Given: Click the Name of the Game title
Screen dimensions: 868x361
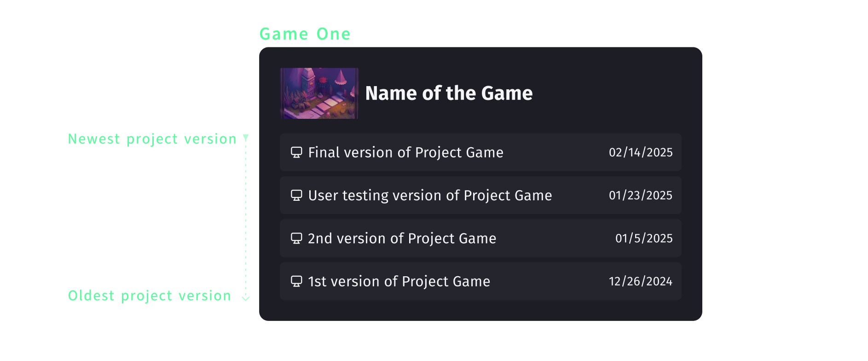Looking at the screenshot, I should click(x=449, y=93).
